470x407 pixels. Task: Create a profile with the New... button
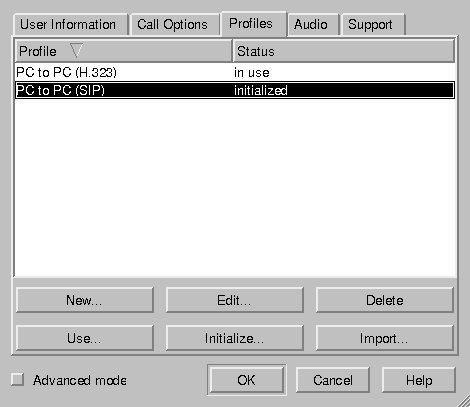point(85,300)
